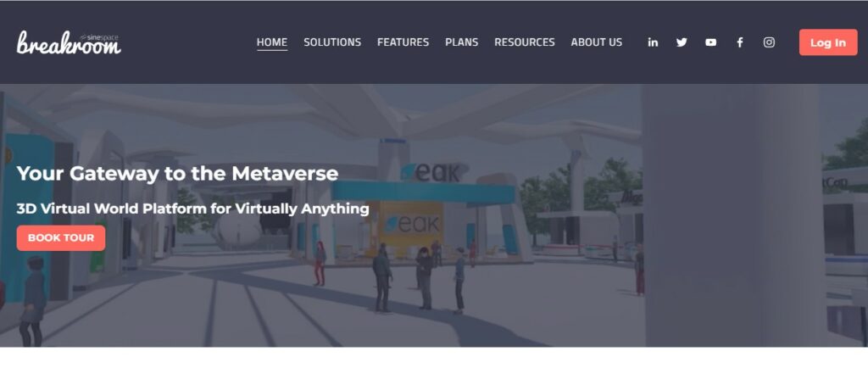The width and height of the screenshot is (868, 368).
Task: Click the large white pillar in the hero image
Action: [731, 215]
